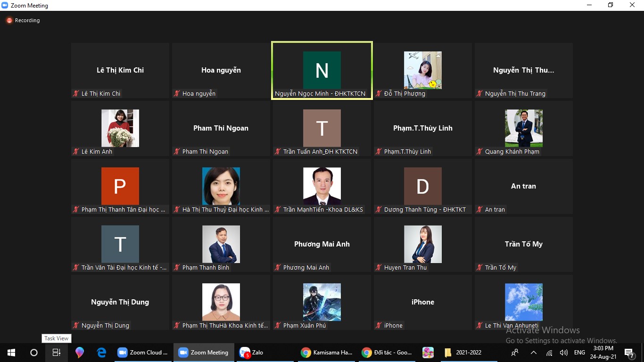The width and height of the screenshot is (644, 362).
Task: Click the Windows Start button
Action: pyautogui.click(x=11, y=353)
